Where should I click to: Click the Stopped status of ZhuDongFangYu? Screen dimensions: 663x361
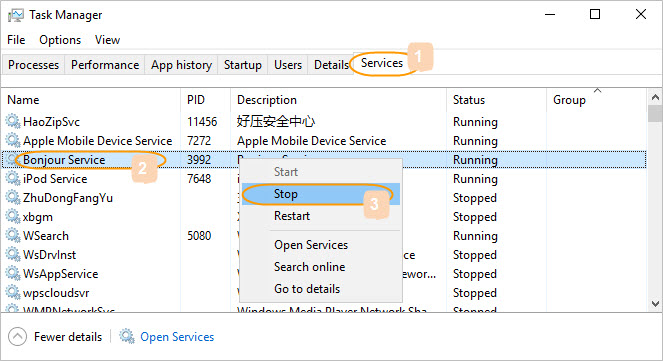pyautogui.click(x=474, y=198)
